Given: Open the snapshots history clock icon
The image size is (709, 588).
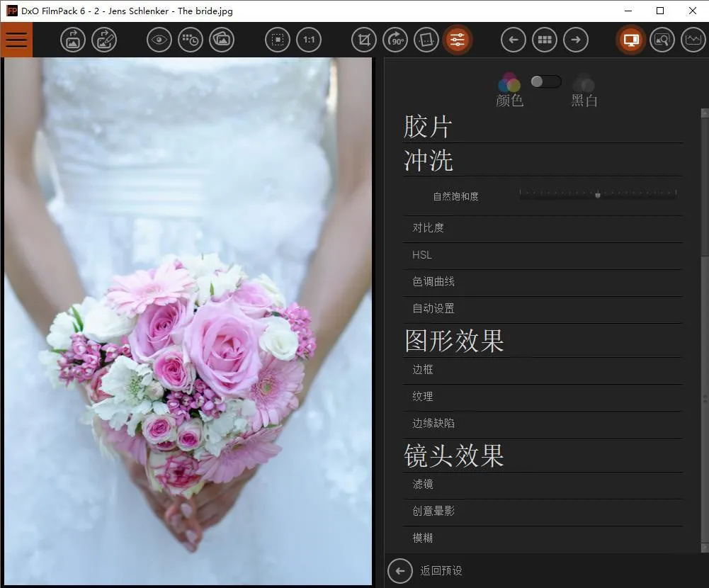Looking at the screenshot, I should coord(191,40).
